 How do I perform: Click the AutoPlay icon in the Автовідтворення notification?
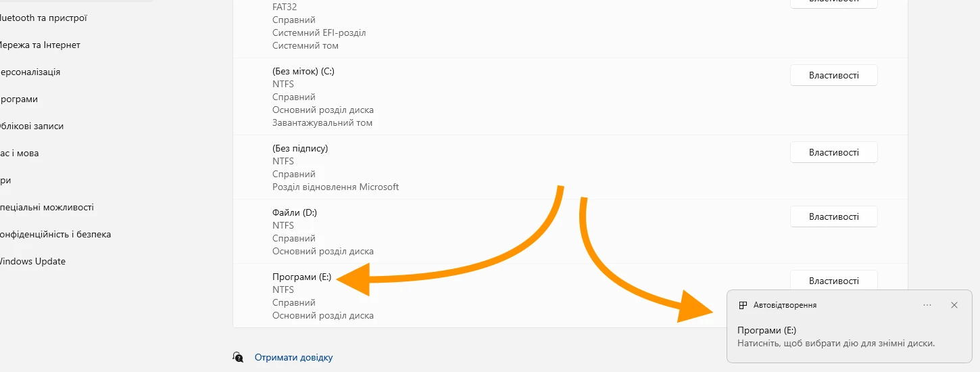coord(743,305)
